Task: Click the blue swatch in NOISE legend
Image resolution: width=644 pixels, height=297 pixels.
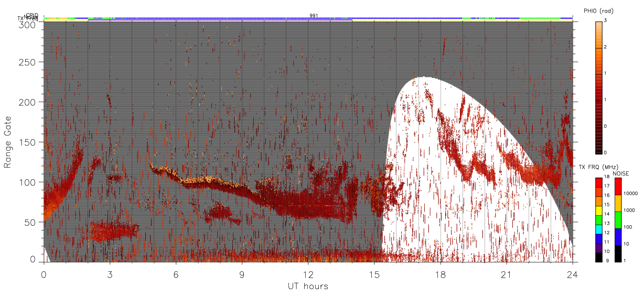Action: (x=618, y=237)
